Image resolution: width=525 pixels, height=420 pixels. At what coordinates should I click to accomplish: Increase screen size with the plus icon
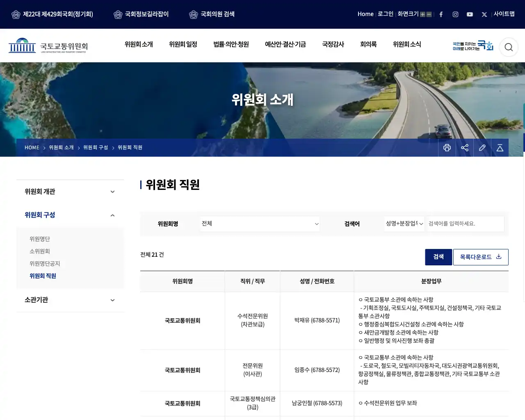click(x=423, y=14)
